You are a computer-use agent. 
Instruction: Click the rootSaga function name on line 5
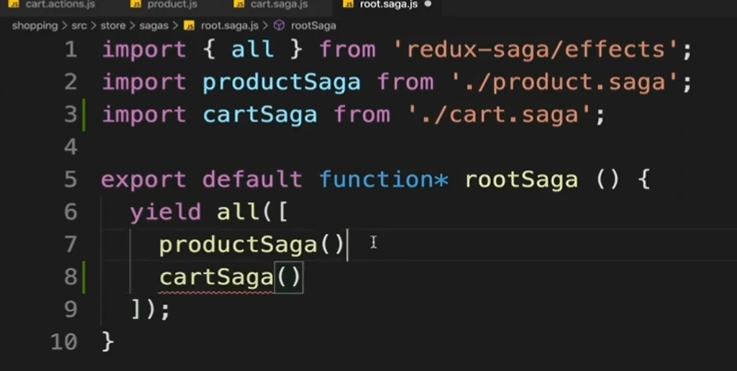pos(521,180)
